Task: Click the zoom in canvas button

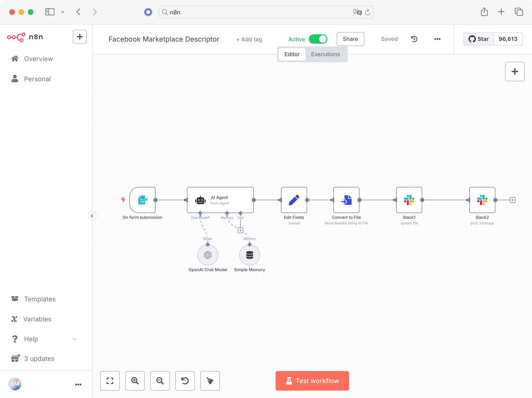Action: click(x=135, y=381)
